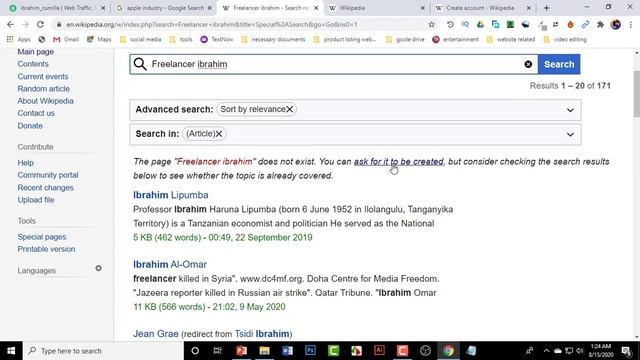The image size is (640, 360).
Task: Open new tab with plus button
Action: point(547,8)
